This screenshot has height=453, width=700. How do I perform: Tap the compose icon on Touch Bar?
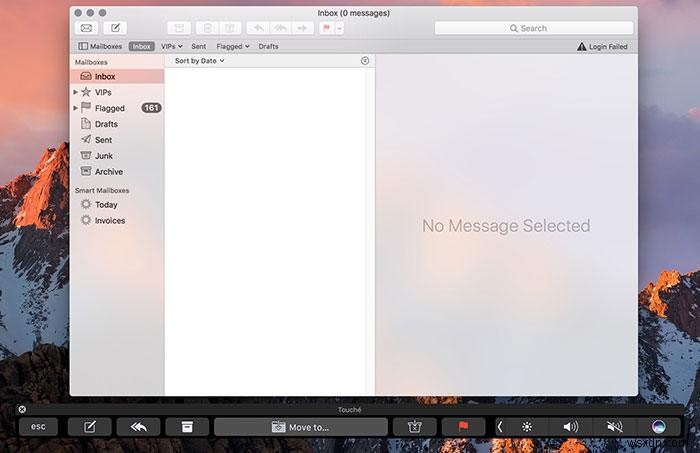(90, 427)
